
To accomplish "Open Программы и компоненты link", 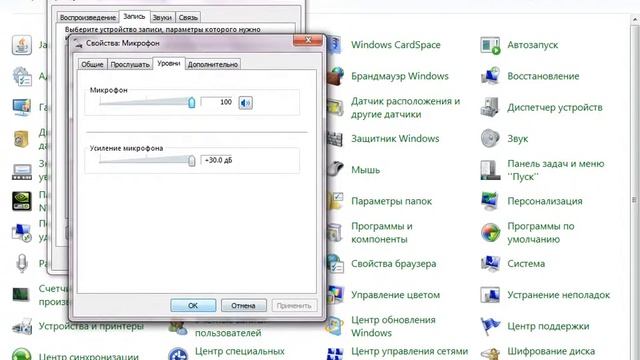I will pos(382,233).
